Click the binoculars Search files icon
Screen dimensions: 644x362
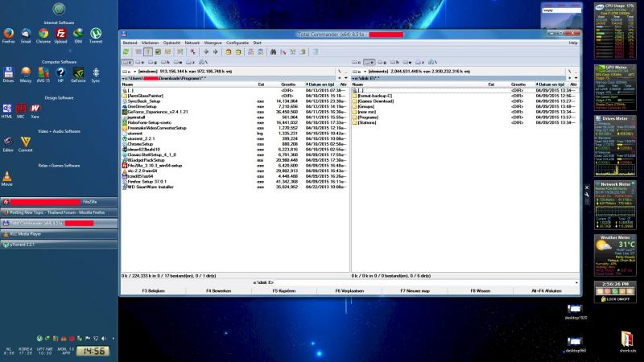(273, 52)
